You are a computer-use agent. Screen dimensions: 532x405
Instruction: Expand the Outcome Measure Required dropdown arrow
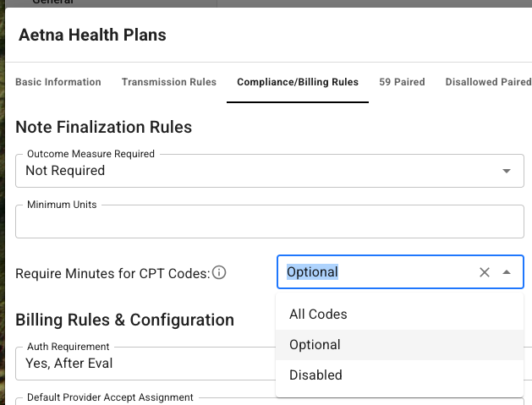[507, 171]
